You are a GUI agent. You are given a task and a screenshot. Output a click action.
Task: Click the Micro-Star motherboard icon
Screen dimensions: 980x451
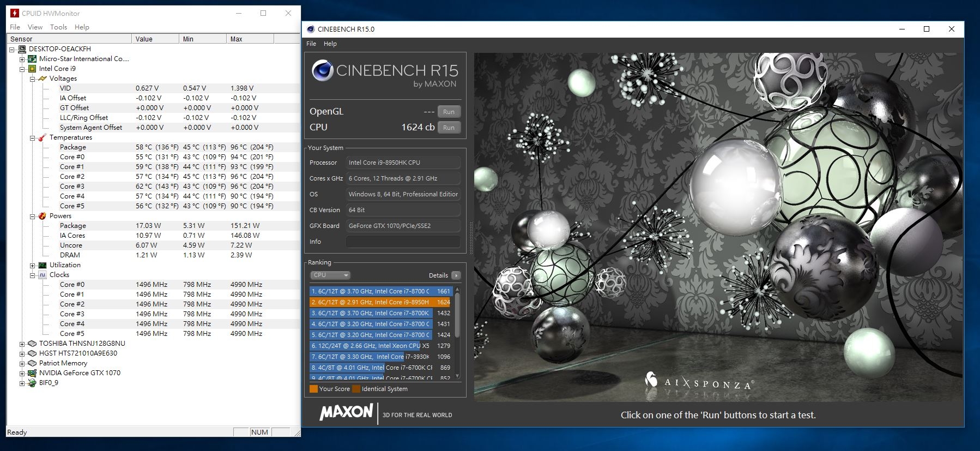(x=32, y=59)
